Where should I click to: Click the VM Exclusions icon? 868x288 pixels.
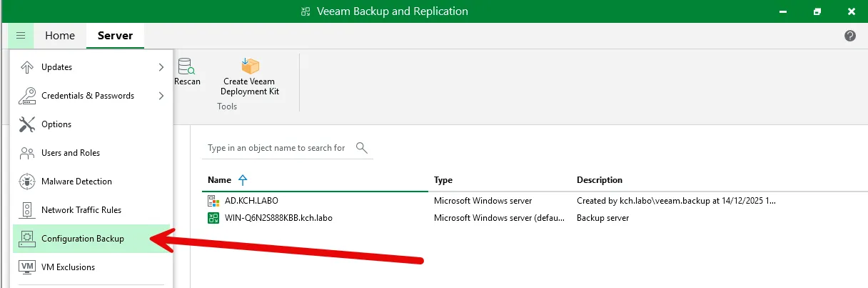point(27,267)
